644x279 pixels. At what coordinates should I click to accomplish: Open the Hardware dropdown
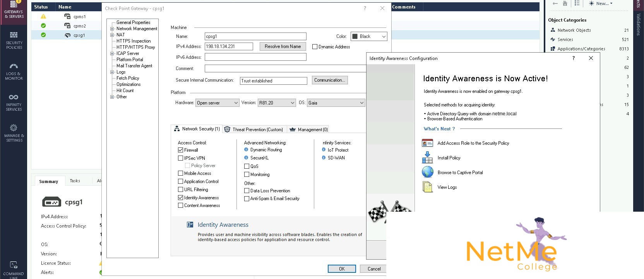coord(218,103)
